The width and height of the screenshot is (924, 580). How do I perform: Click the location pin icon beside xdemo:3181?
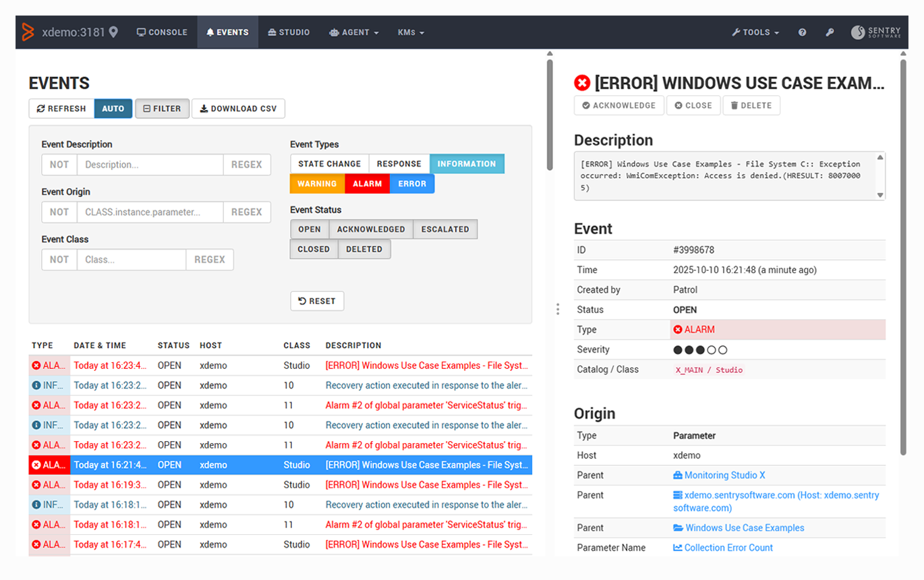tap(113, 32)
